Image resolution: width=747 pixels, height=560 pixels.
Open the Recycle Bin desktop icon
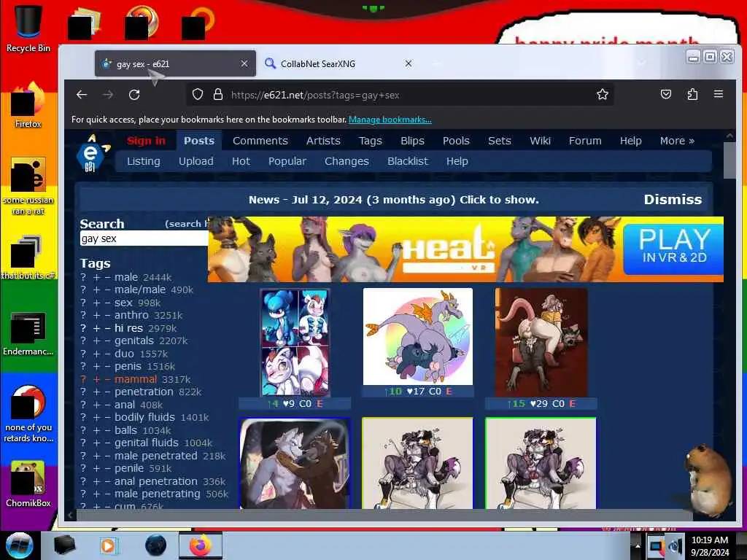point(28,28)
